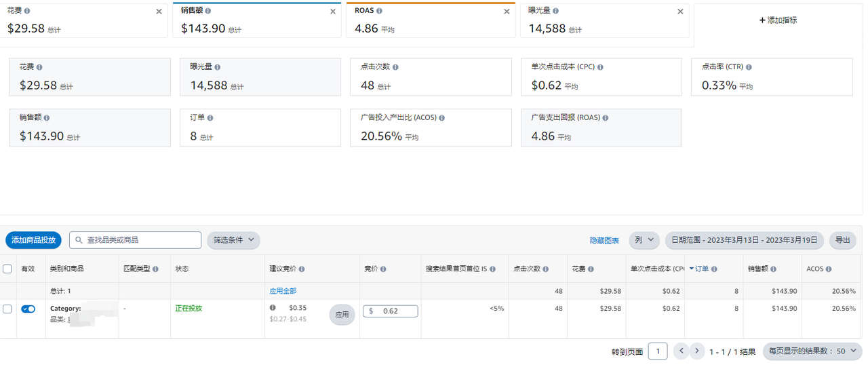This screenshot has height=367, width=868.
Task: Click the 类别和商品 column header
Action: click(x=66, y=269)
